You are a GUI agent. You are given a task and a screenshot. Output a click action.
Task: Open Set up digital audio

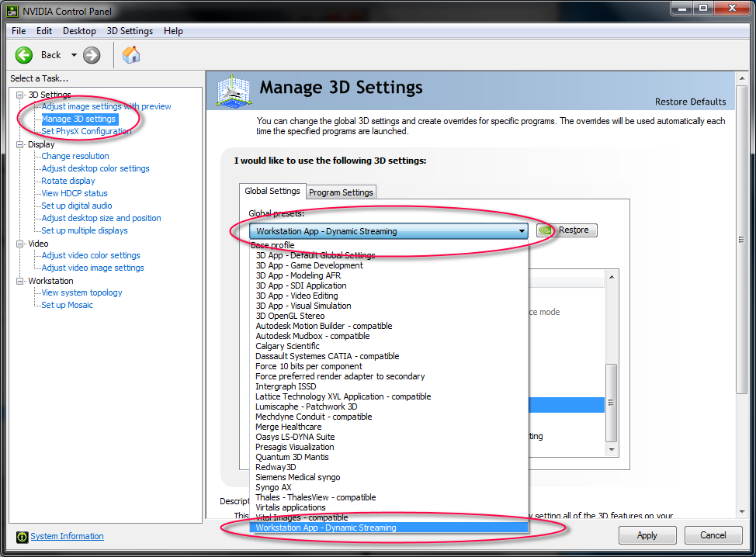tap(77, 206)
